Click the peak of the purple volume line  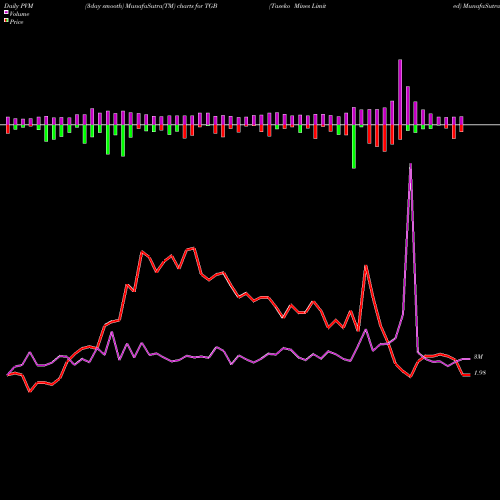(x=410, y=164)
